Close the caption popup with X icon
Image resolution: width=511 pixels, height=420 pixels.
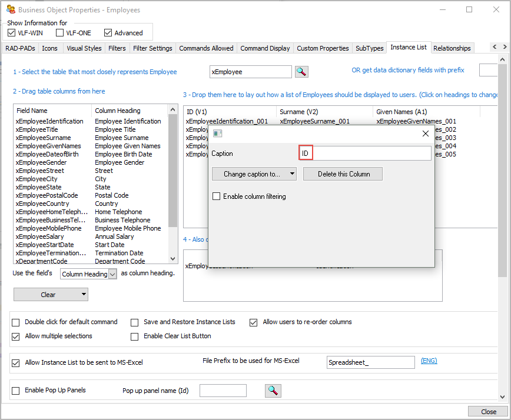(426, 134)
